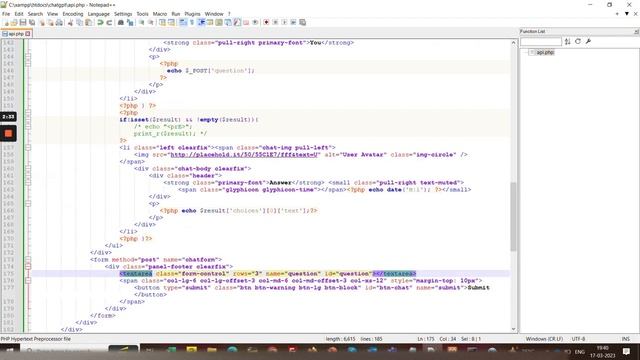Open the Encoding menu
The image size is (640, 360).
(x=73, y=14)
